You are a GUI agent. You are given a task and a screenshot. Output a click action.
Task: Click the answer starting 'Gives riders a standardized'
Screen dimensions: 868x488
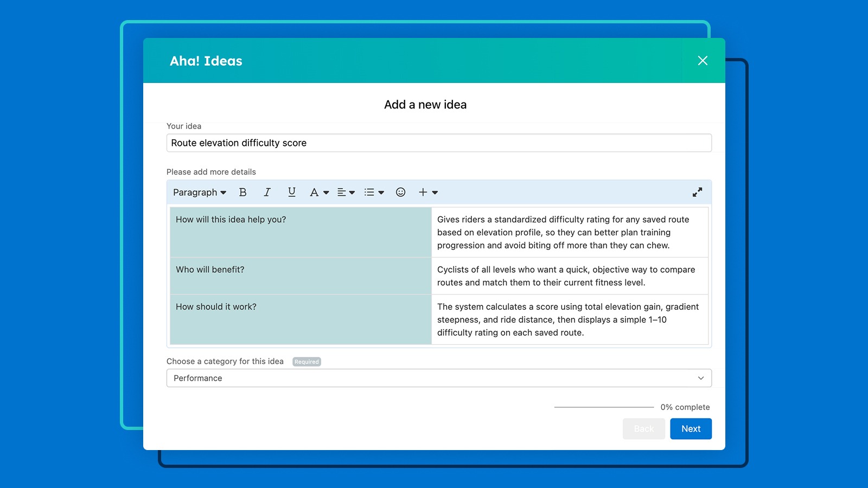tap(570, 232)
